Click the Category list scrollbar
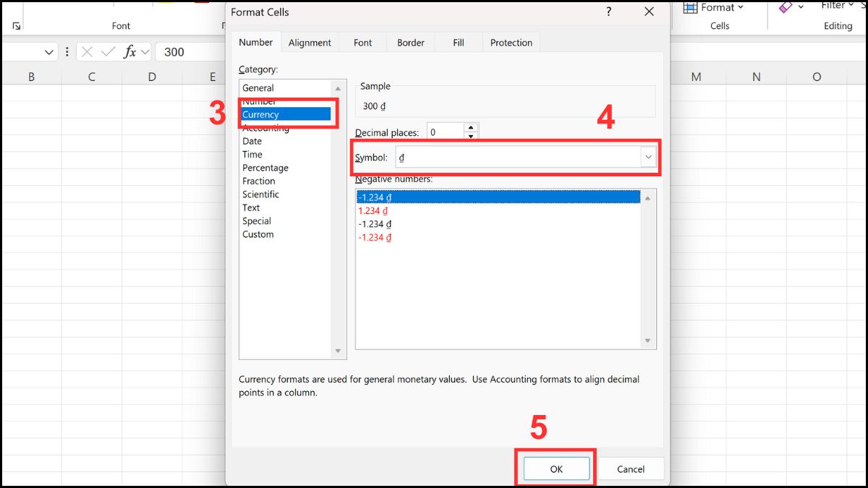Screen dimensions: 868x488 point(338,217)
